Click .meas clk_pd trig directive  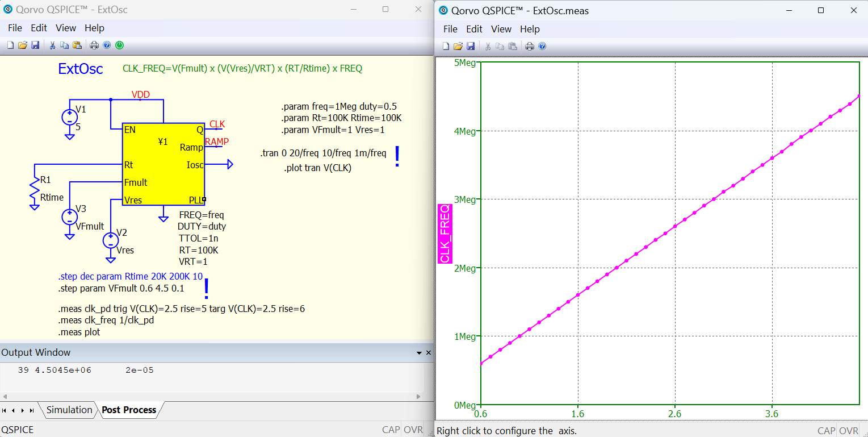point(182,309)
